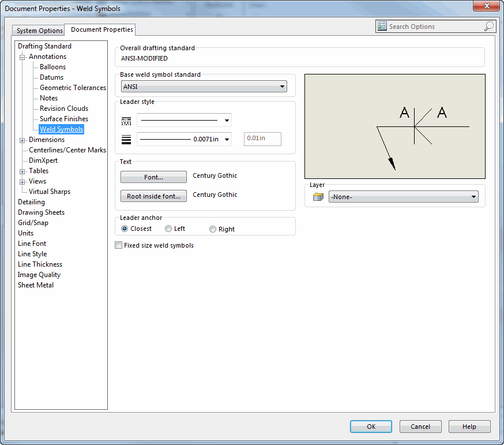Open Detailing settings
504x445 pixels.
31,202
